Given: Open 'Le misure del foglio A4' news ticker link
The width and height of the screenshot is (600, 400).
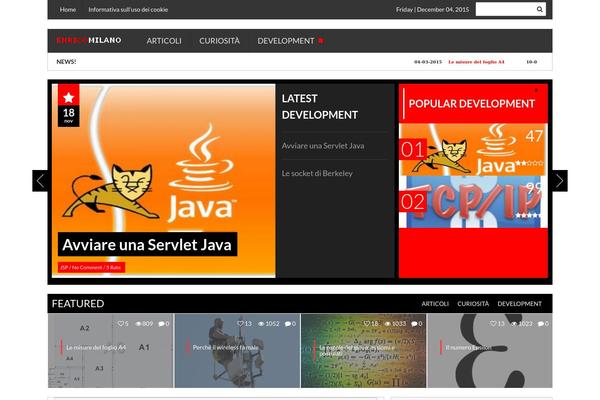Looking at the screenshot, I should (x=476, y=62).
